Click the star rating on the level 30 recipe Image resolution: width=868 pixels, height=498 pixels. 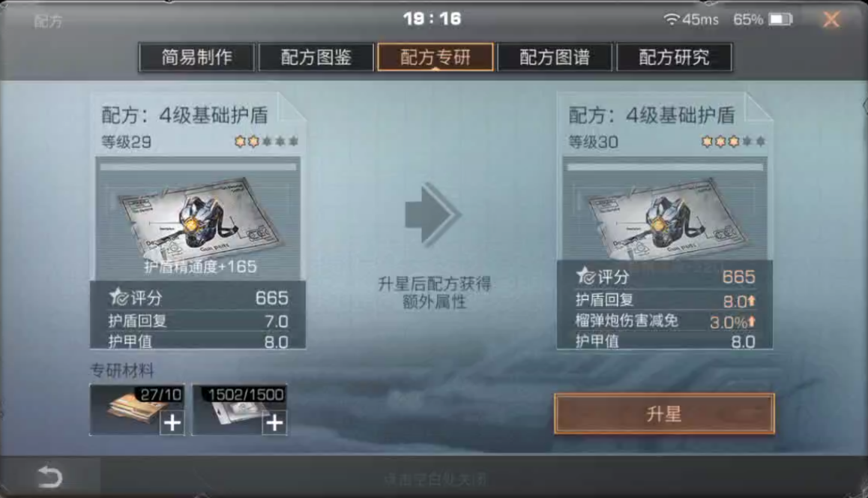pos(734,142)
